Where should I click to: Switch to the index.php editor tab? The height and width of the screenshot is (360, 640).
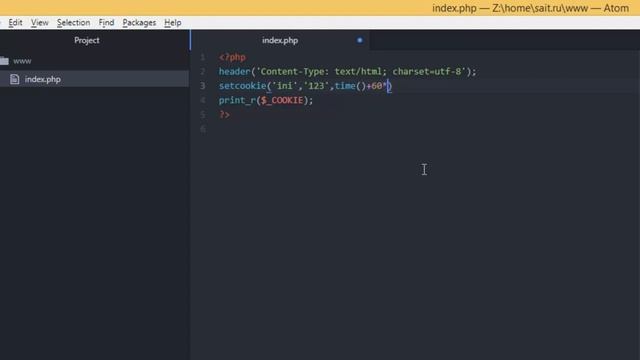tap(280, 40)
